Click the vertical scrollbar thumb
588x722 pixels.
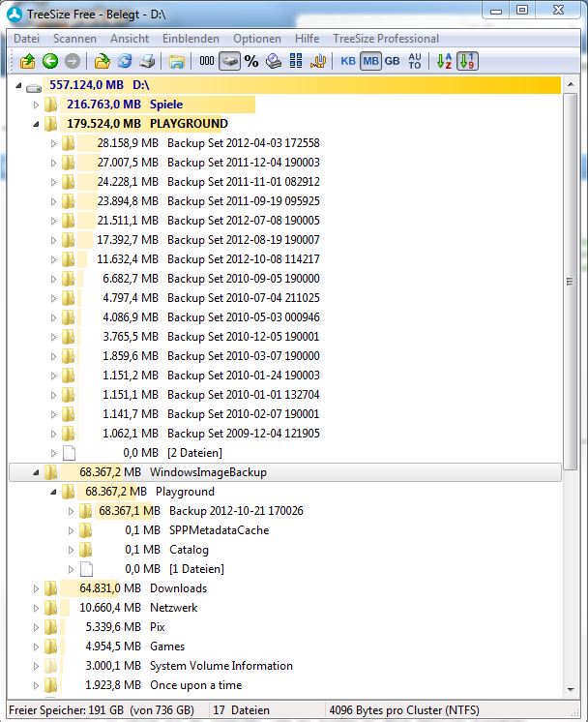571,282
